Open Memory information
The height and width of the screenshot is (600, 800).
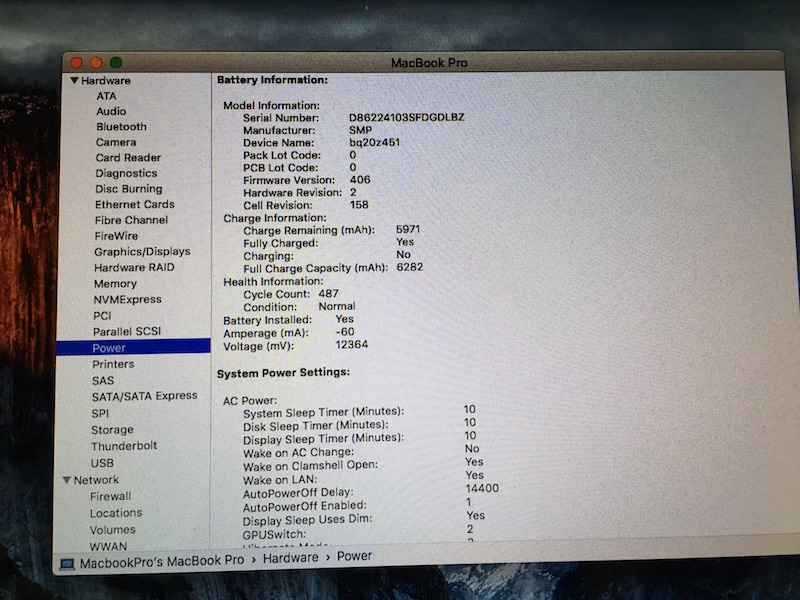pos(115,284)
